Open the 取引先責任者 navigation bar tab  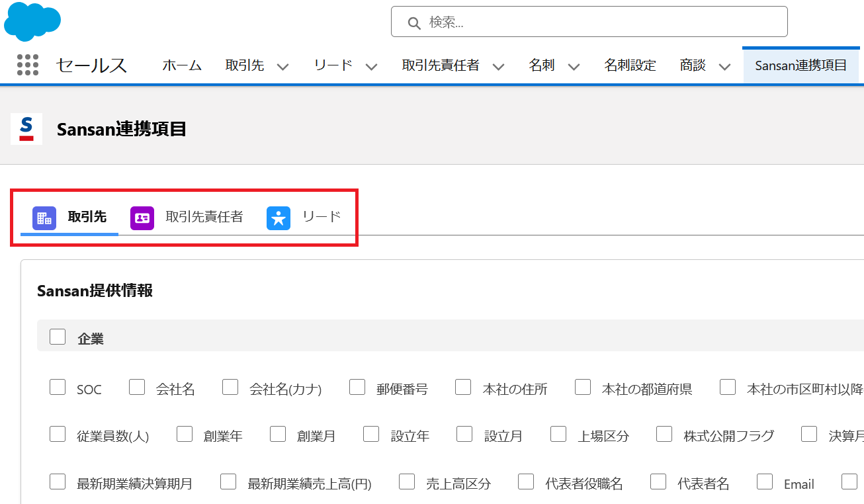tap(441, 65)
